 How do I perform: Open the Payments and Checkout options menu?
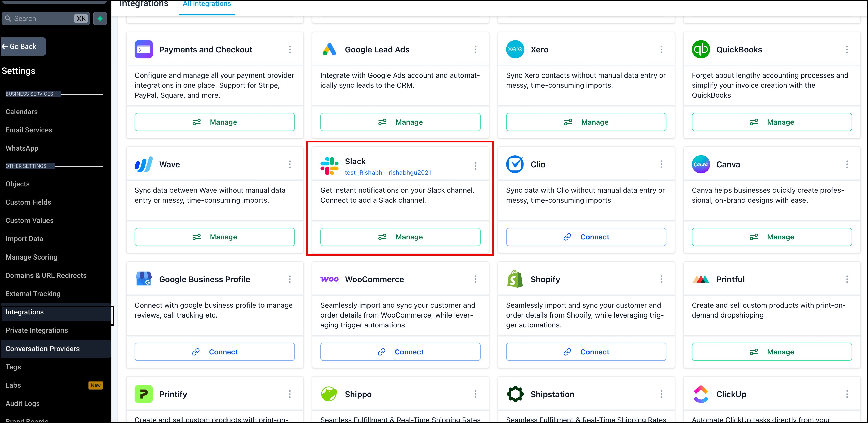pyautogui.click(x=290, y=50)
